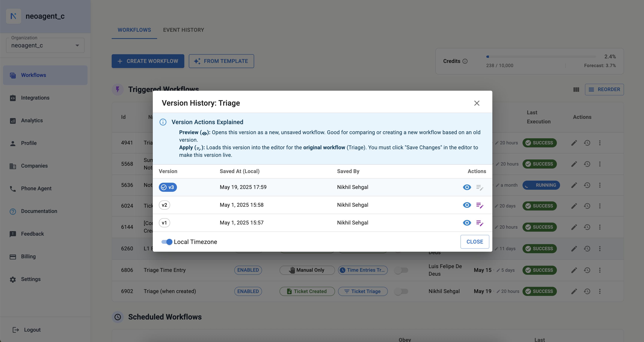Turn off the Local Timezone switch
This screenshot has width=644, height=342.
(x=167, y=242)
